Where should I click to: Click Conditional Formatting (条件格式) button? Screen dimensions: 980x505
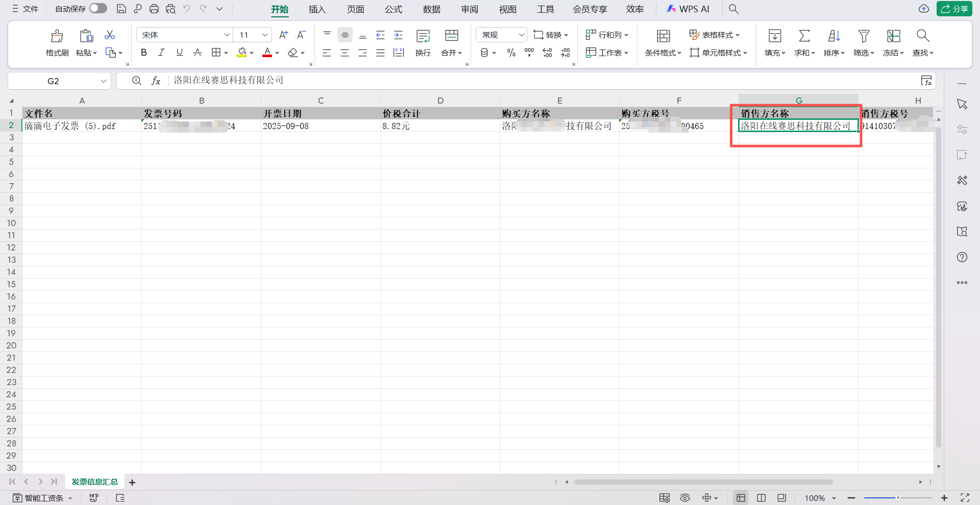coord(663,42)
